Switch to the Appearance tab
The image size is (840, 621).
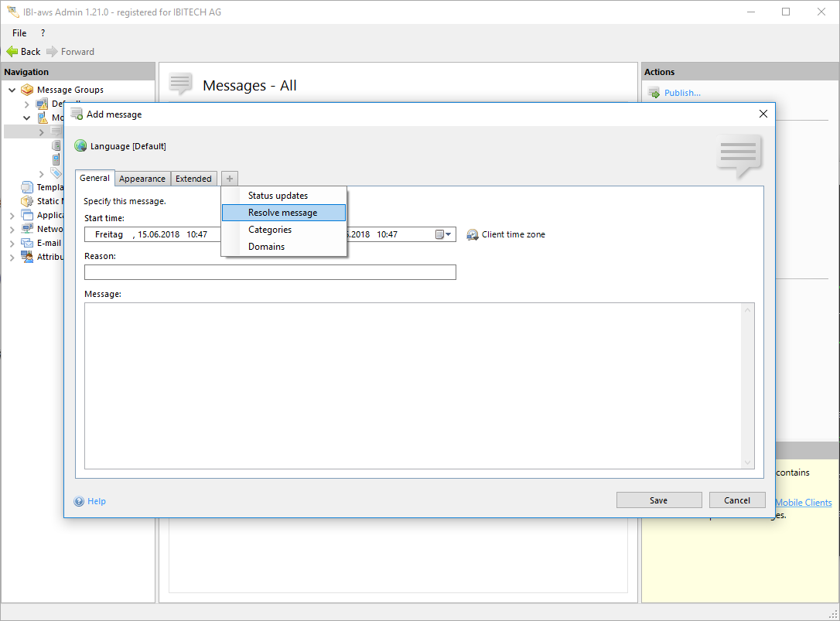point(142,179)
